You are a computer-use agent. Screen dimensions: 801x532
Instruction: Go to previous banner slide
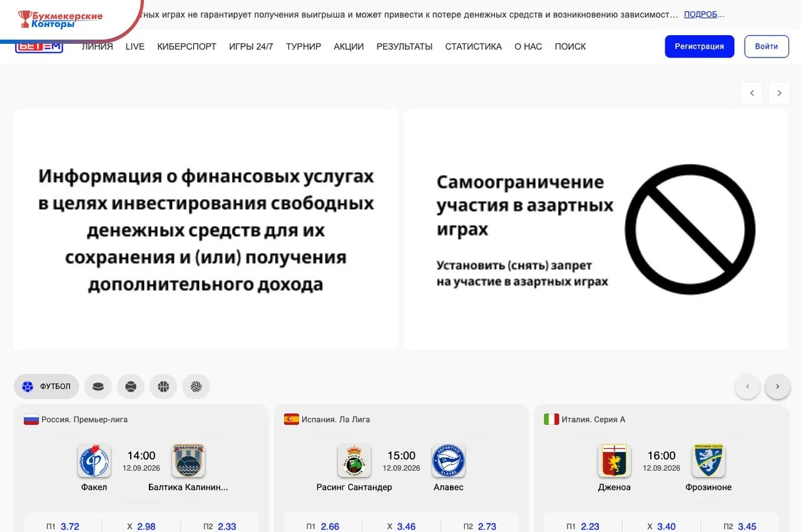(x=752, y=93)
